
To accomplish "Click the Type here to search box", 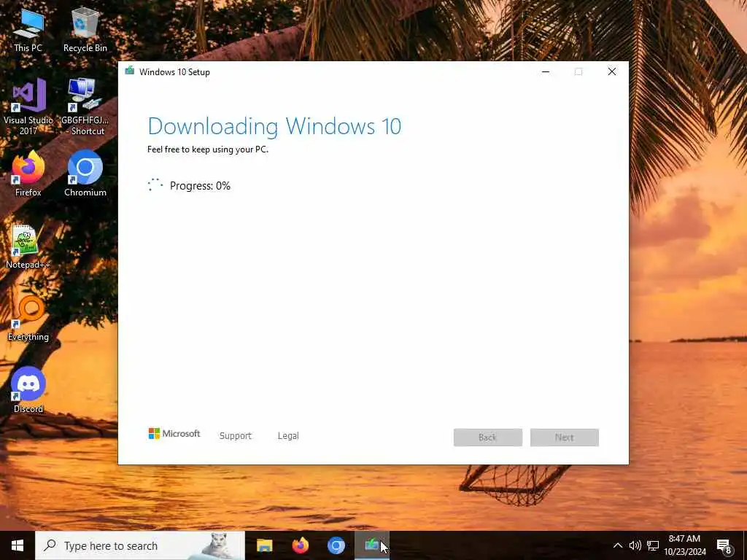I will [140, 545].
